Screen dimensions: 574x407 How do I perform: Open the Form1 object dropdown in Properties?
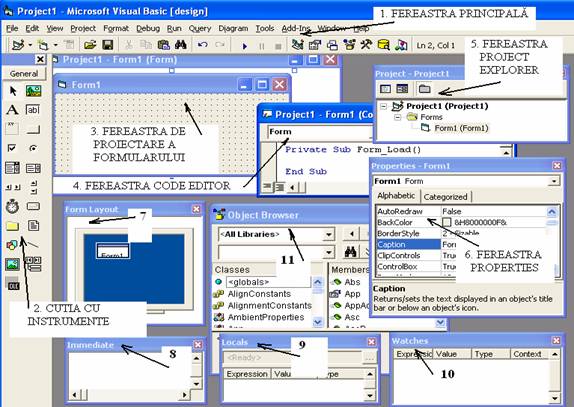point(554,181)
